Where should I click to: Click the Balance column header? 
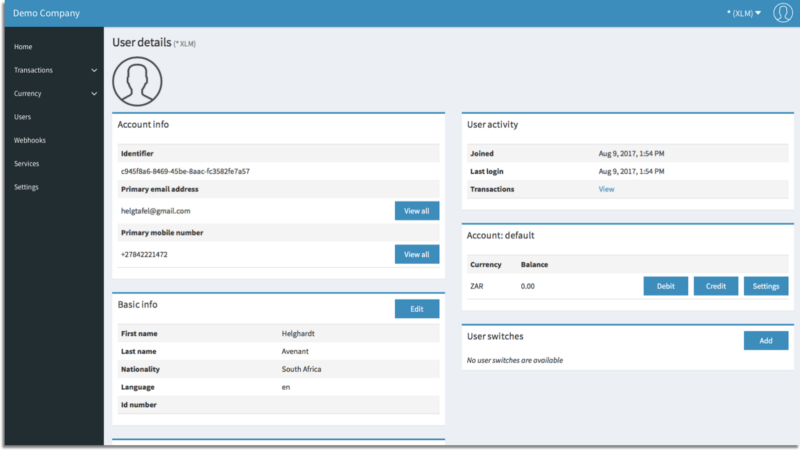coord(534,265)
